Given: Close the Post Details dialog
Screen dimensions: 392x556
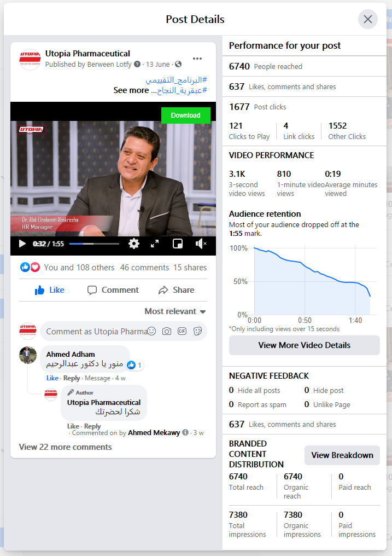Looking at the screenshot, I should pyautogui.click(x=367, y=19).
